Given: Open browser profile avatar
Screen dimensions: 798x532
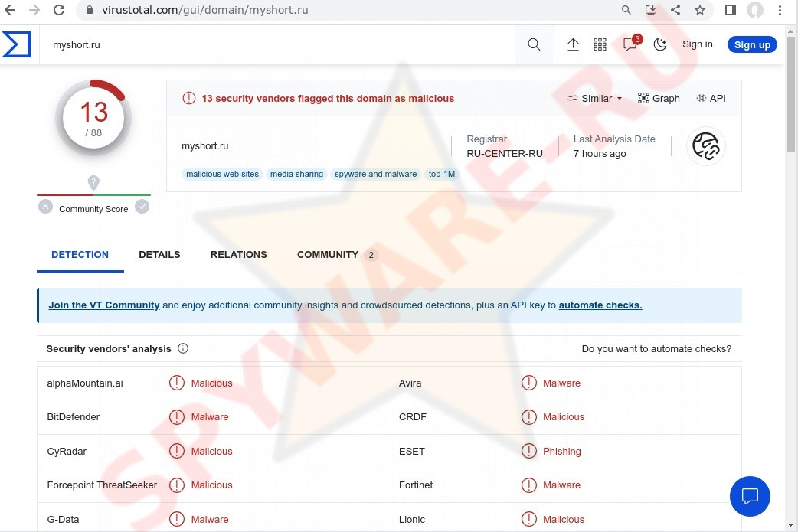Looking at the screenshot, I should click(x=755, y=10).
